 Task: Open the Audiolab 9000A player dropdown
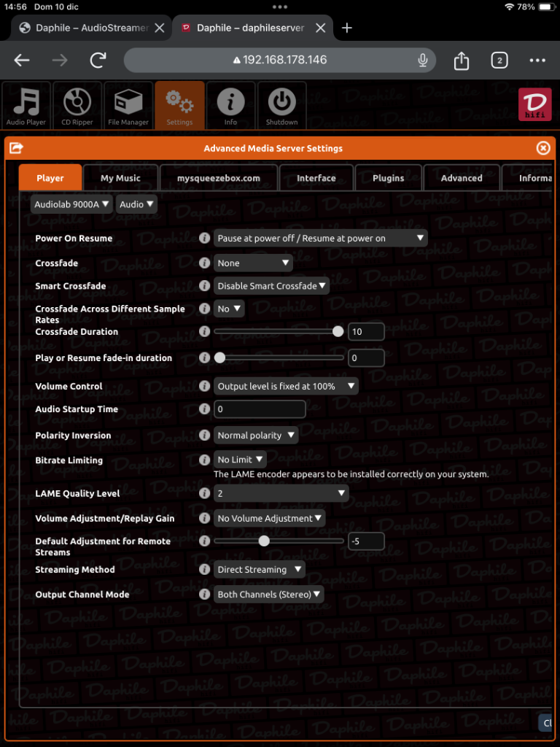(x=72, y=204)
